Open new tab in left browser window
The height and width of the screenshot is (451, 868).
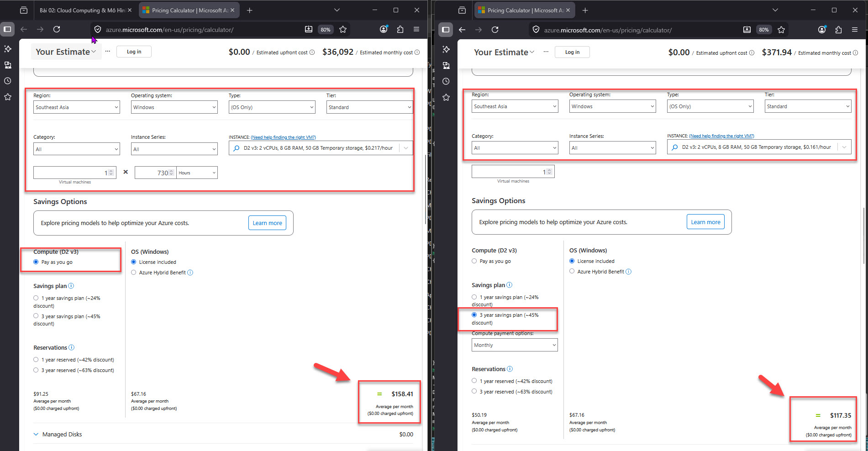click(249, 10)
